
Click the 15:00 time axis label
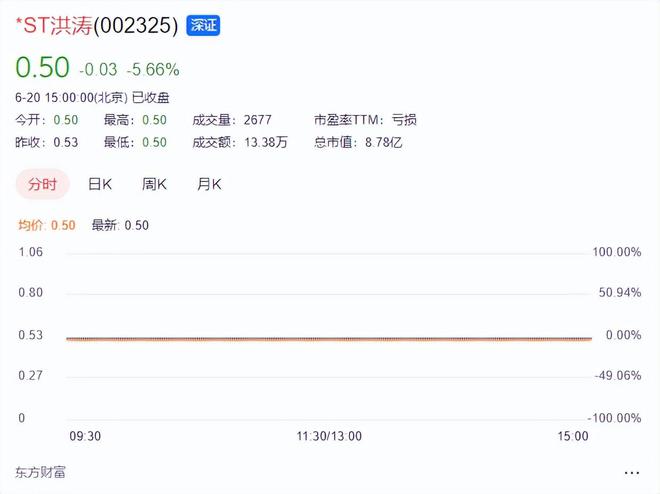coord(573,436)
